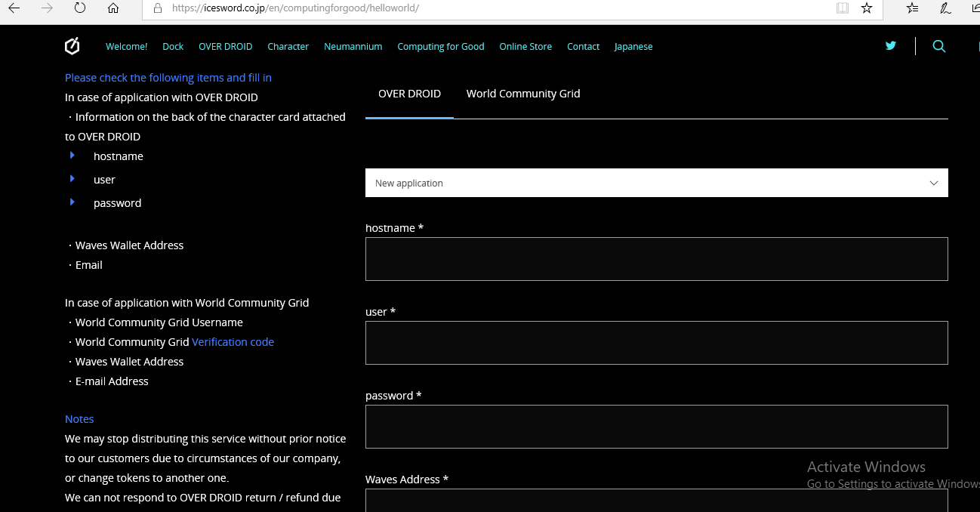Open the Computing for Good menu

click(440, 47)
